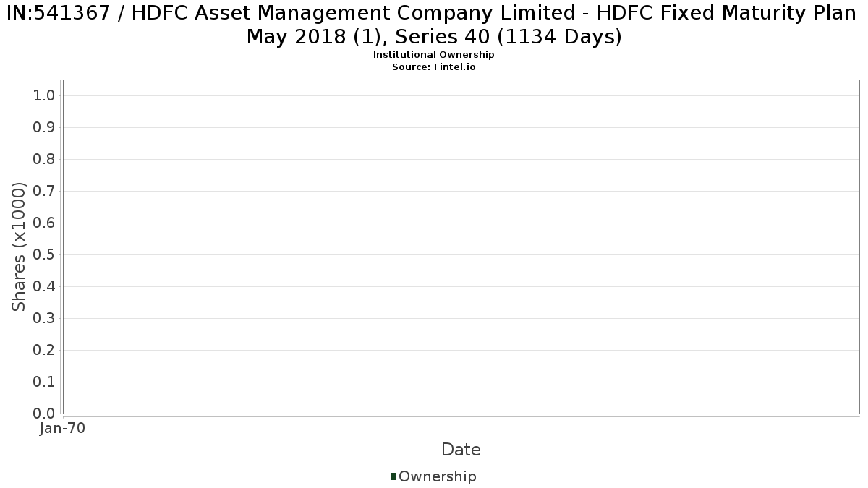Click the 0.5 y-axis tick label
The height and width of the screenshot is (488, 868).
(45, 254)
